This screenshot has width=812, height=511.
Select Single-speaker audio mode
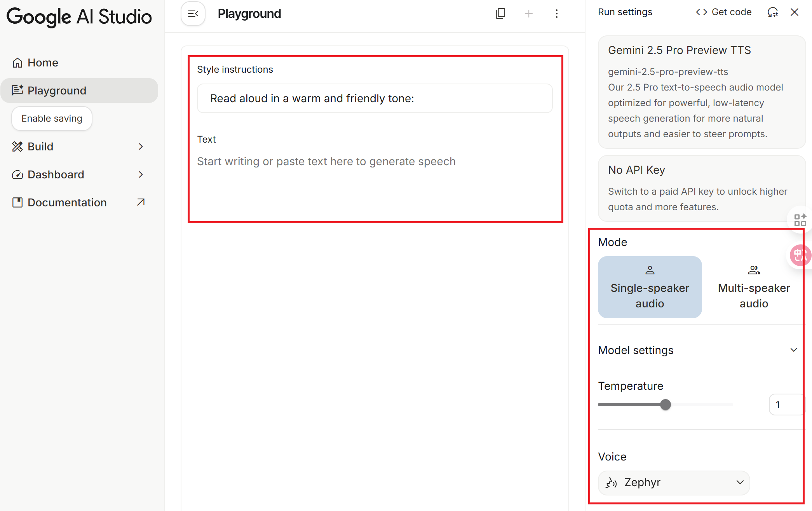click(650, 287)
